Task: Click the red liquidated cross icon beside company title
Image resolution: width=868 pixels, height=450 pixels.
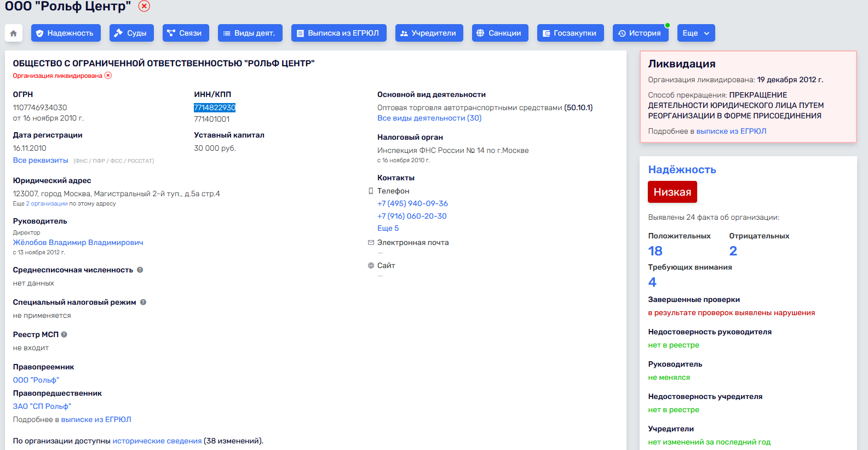Action: coord(144,6)
